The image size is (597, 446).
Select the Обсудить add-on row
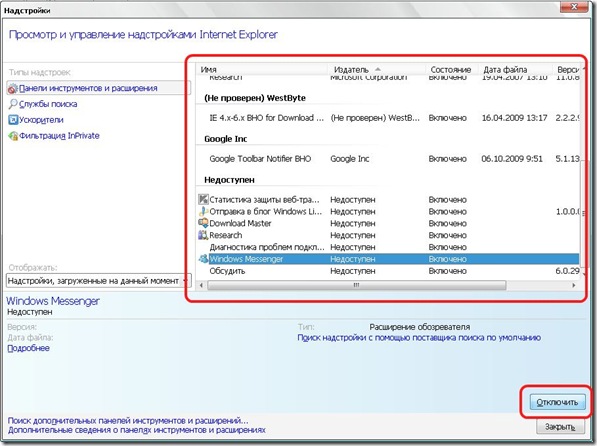(x=388, y=271)
